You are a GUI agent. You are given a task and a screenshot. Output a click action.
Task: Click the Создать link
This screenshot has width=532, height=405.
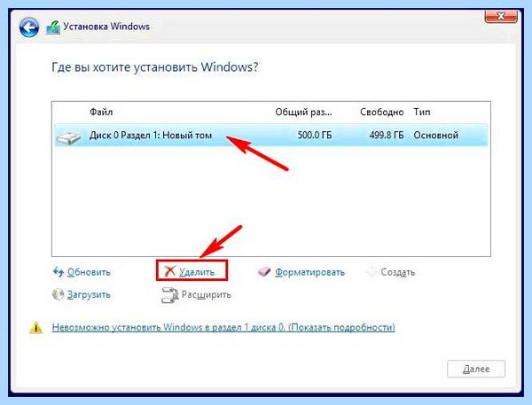pos(397,272)
